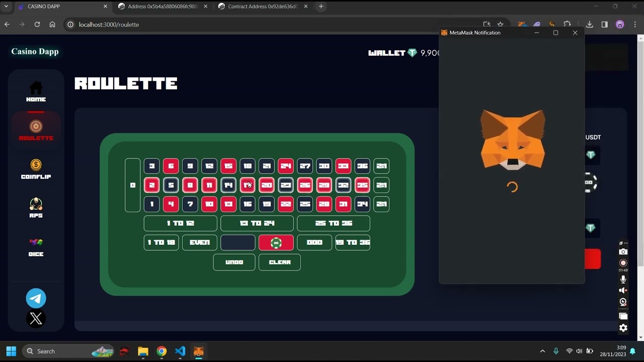644x362 pixels.
Task: Bet on red number 10
Action: point(209,204)
